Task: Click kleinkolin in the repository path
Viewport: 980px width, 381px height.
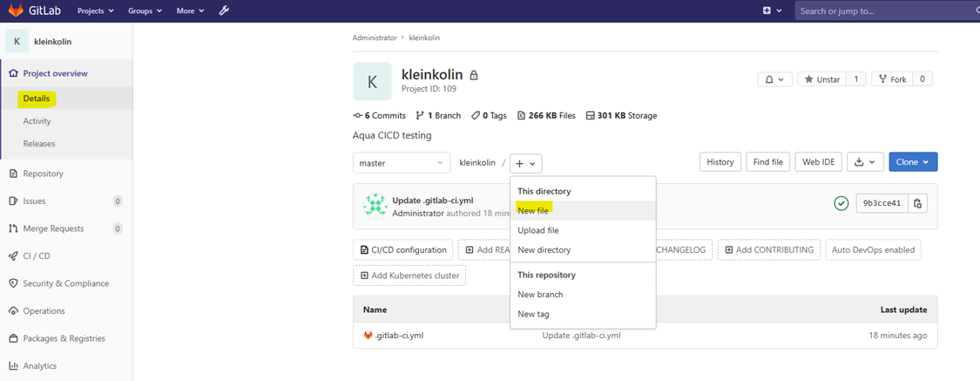Action: click(x=477, y=163)
